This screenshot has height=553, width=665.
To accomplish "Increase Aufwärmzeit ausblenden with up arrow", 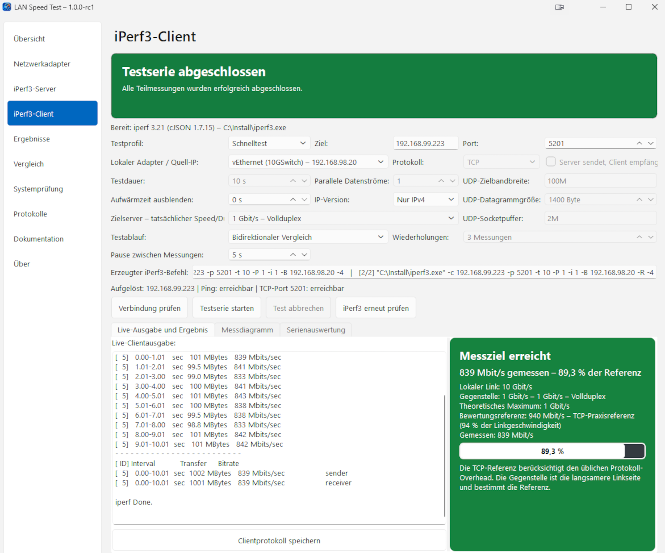I will click(x=293, y=199).
